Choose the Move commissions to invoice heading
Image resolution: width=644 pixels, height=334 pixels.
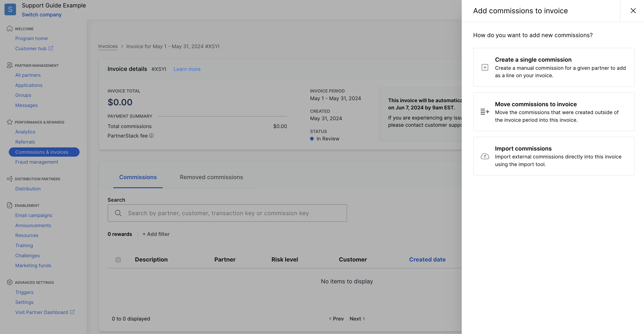[536, 104]
